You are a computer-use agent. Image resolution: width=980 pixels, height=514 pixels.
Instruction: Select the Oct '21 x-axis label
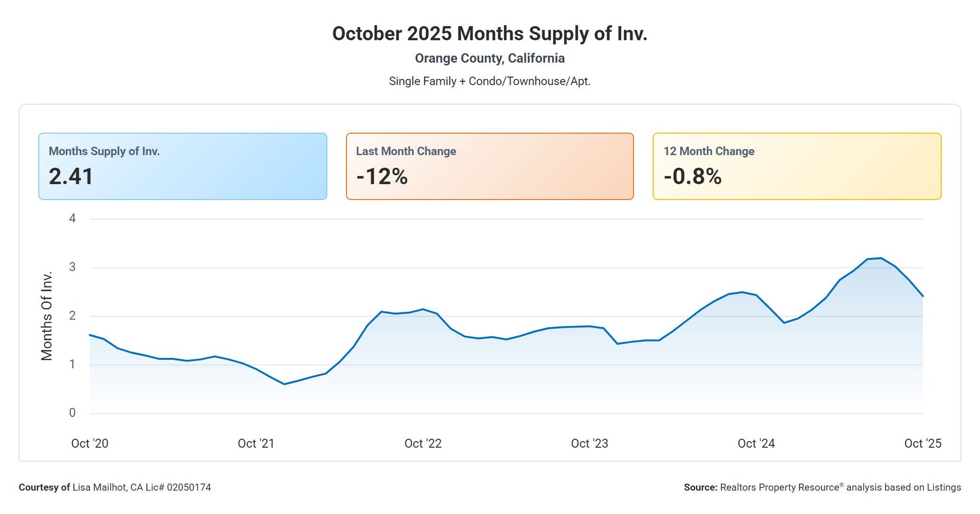(256, 444)
